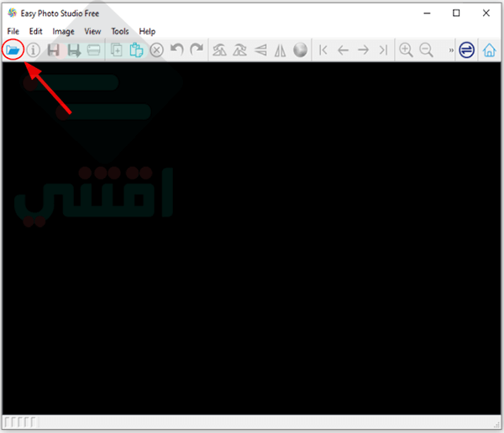Open the Edit menu
The width and height of the screenshot is (504, 433).
35,32
